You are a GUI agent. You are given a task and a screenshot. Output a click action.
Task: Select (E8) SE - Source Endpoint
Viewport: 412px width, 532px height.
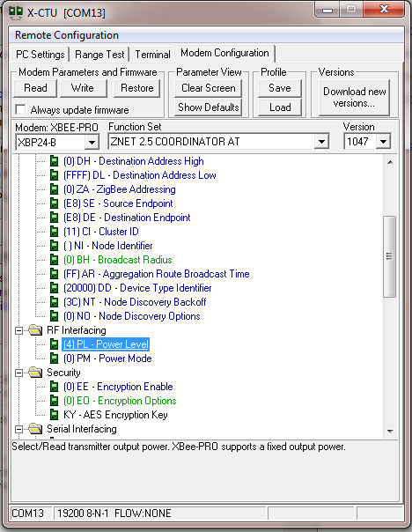tap(118, 203)
